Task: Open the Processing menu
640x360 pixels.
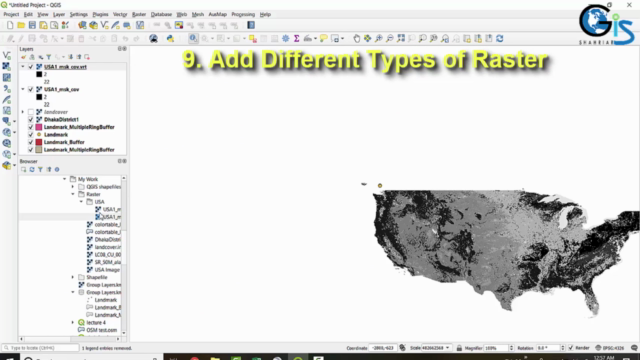Action: pos(243,14)
